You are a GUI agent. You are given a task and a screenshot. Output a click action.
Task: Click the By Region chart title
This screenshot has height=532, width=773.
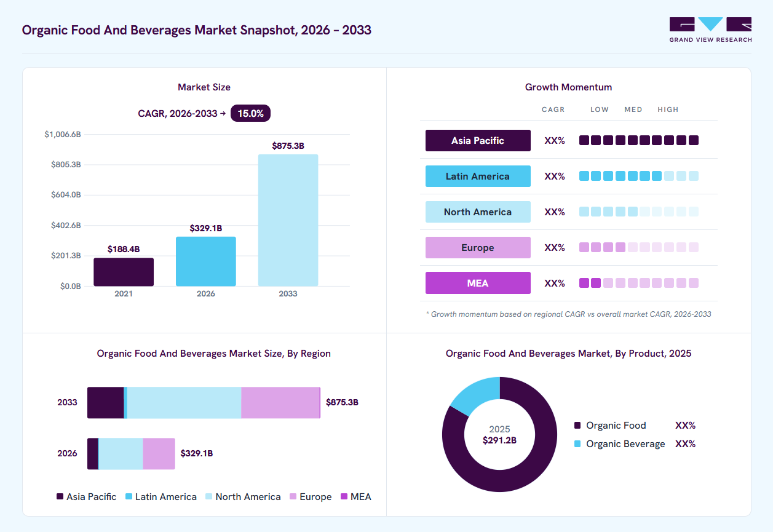[214, 354]
